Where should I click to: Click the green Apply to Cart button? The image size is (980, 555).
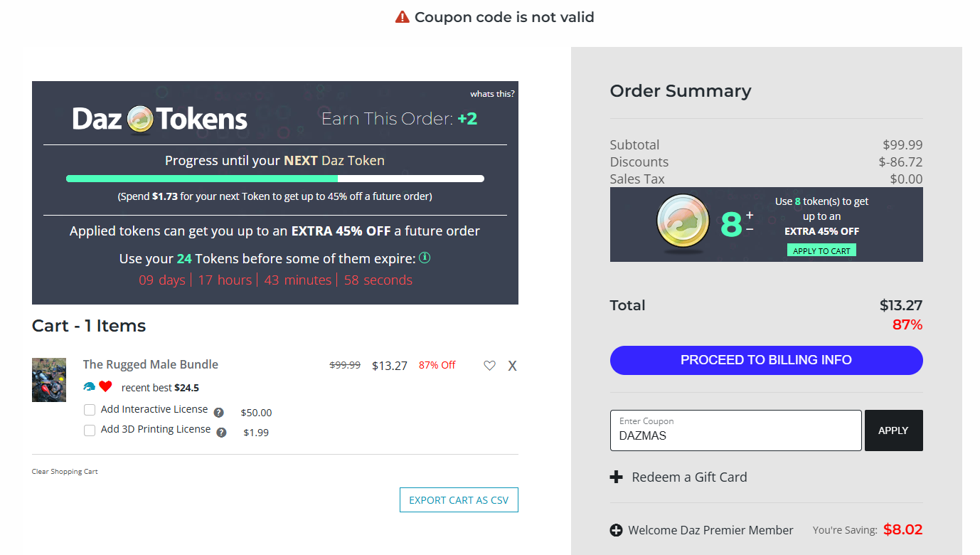[821, 250]
